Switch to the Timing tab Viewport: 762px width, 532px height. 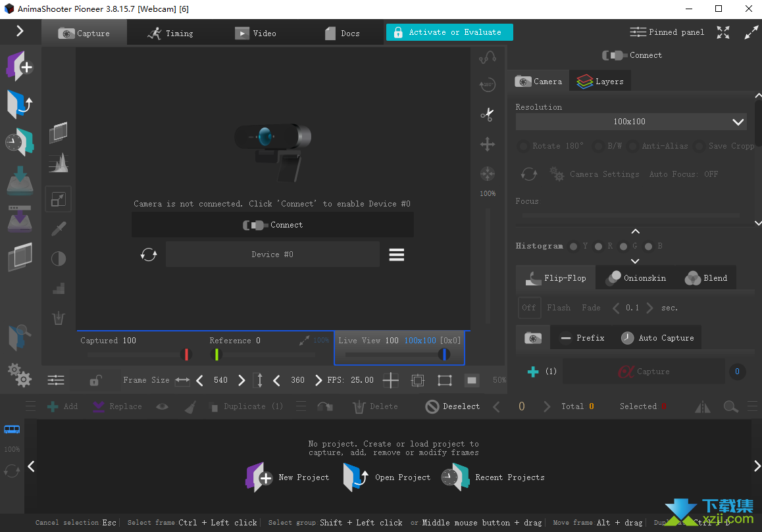[x=170, y=33]
